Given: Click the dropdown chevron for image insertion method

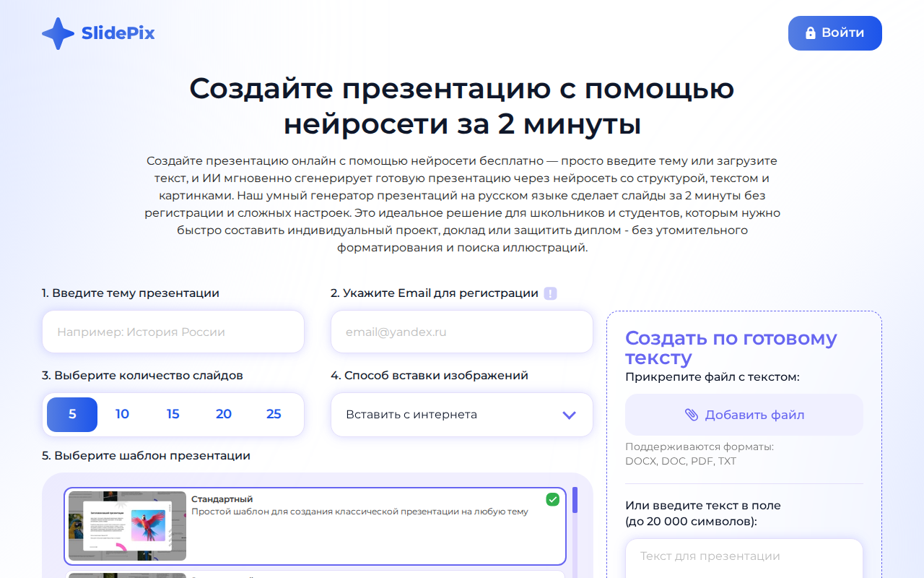Looking at the screenshot, I should (x=568, y=415).
